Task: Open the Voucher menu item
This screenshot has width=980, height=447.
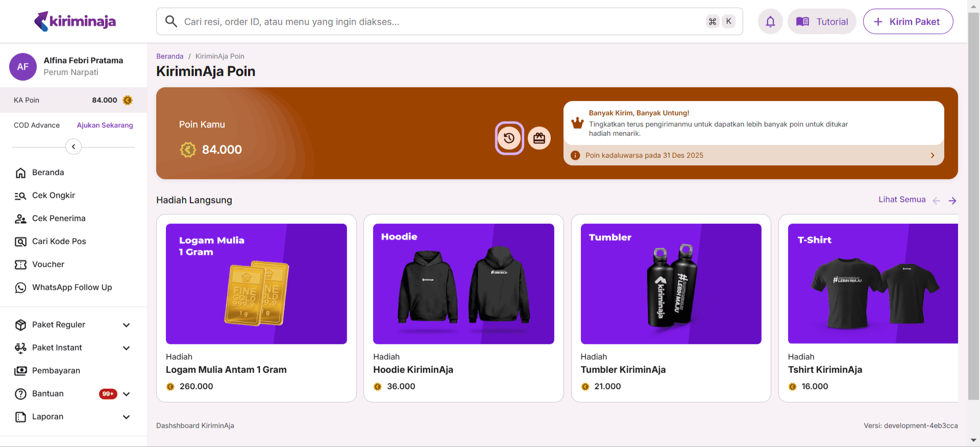Action: [48, 265]
